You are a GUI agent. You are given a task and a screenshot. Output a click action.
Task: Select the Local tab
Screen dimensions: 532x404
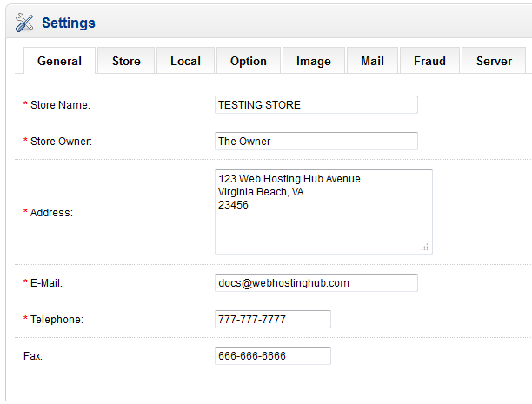pos(185,61)
